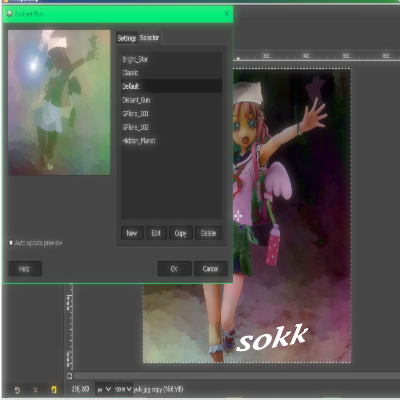This screenshot has height=400, width=400.
Task: Click the image filename text in status bar
Action: (x=158, y=389)
